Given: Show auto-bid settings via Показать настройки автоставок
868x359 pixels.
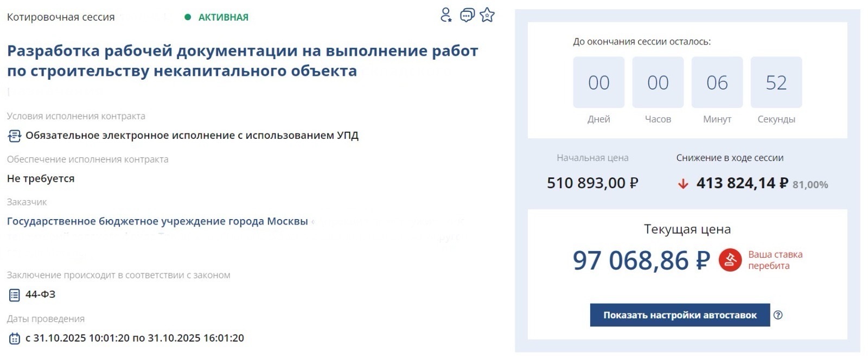Looking at the screenshot, I should pyautogui.click(x=680, y=315).
